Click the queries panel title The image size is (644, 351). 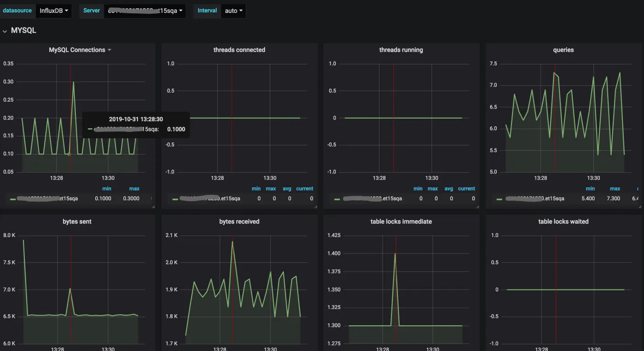coord(563,50)
